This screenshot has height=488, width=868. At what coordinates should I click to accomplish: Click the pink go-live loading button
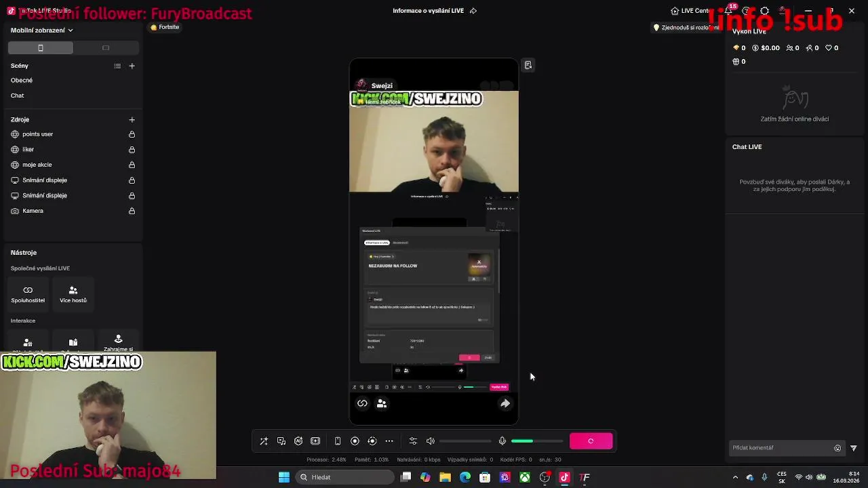[x=591, y=441]
